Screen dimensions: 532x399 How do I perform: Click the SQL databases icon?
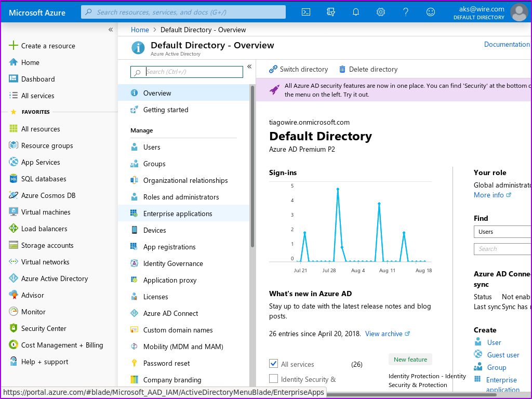click(13, 179)
